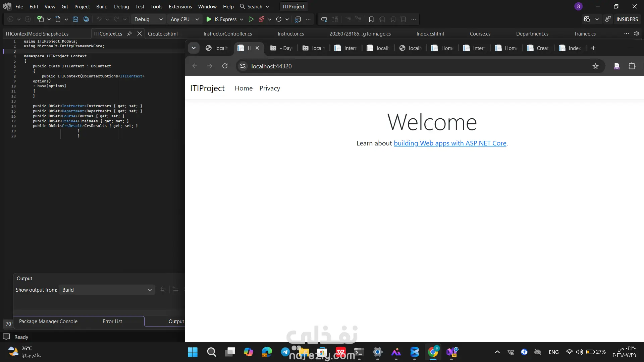Switch to the InstructorController.cs tab
Screen dimensions: 644x362
[x=227, y=34]
